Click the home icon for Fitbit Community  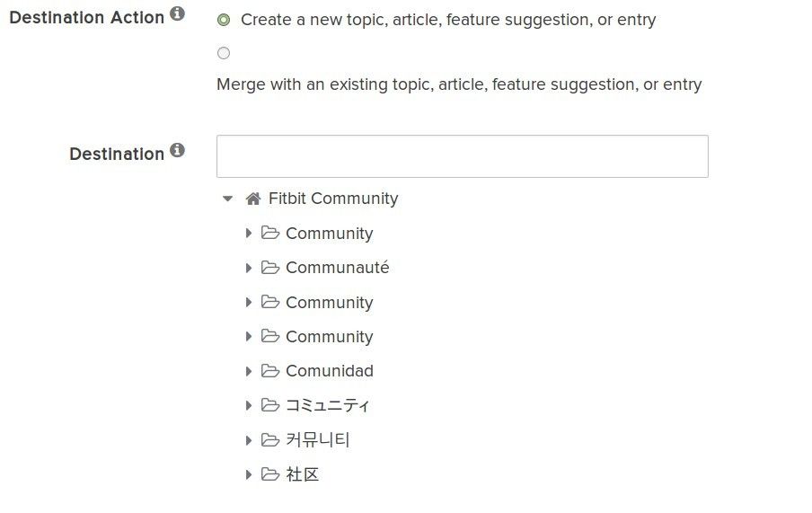[x=253, y=199]
